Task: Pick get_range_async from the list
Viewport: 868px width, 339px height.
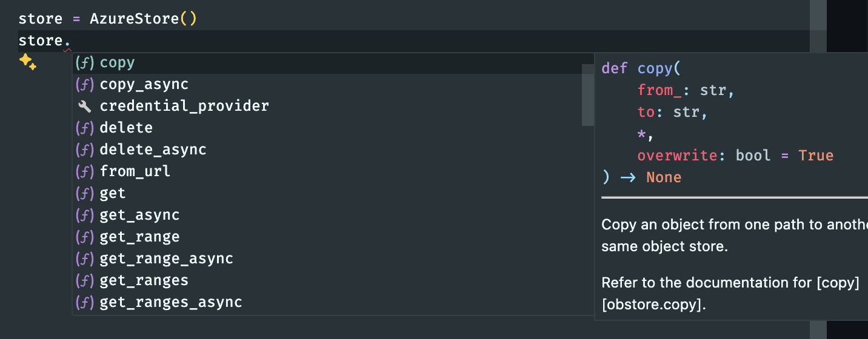Action: coord(166,259)
